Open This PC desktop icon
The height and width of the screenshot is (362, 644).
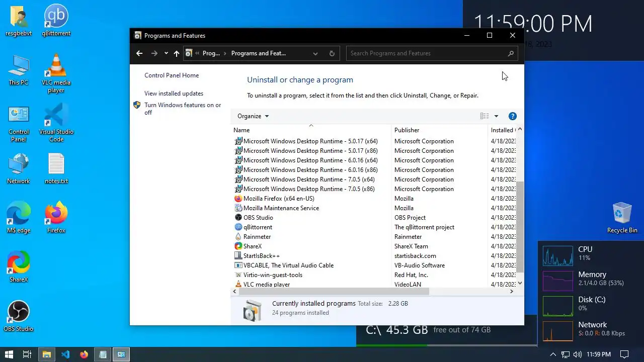tap(19, 70)
